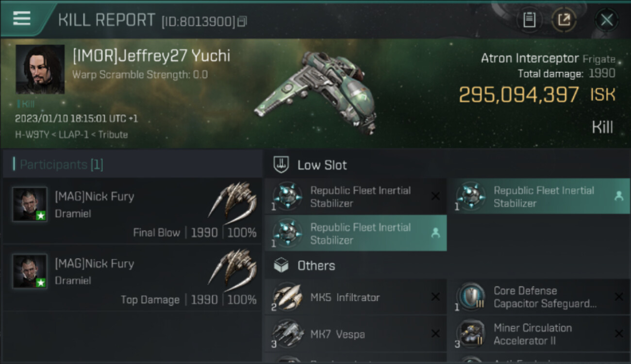Share the kill report
The image size is (631, 364).
[564, 20]
